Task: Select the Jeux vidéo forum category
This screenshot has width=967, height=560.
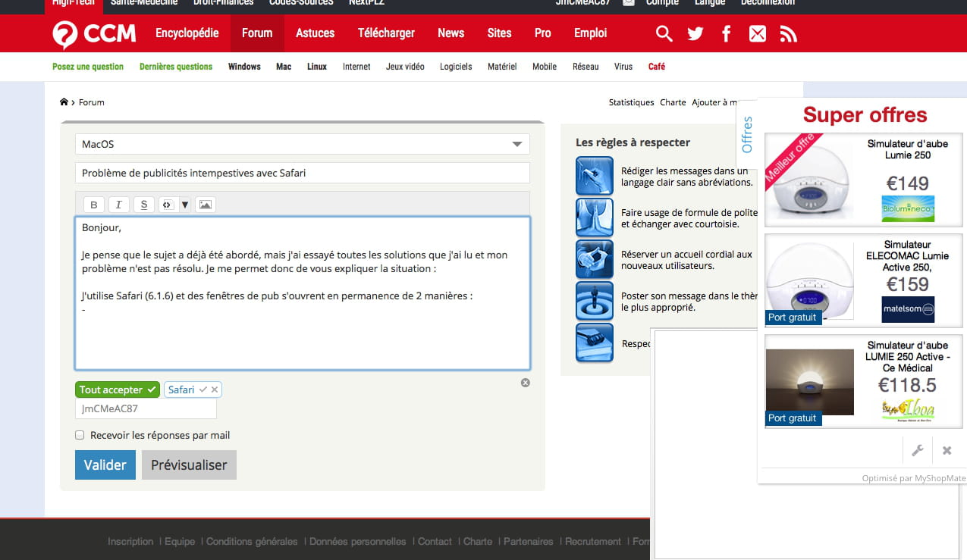Action: click(x=405, y=67)
